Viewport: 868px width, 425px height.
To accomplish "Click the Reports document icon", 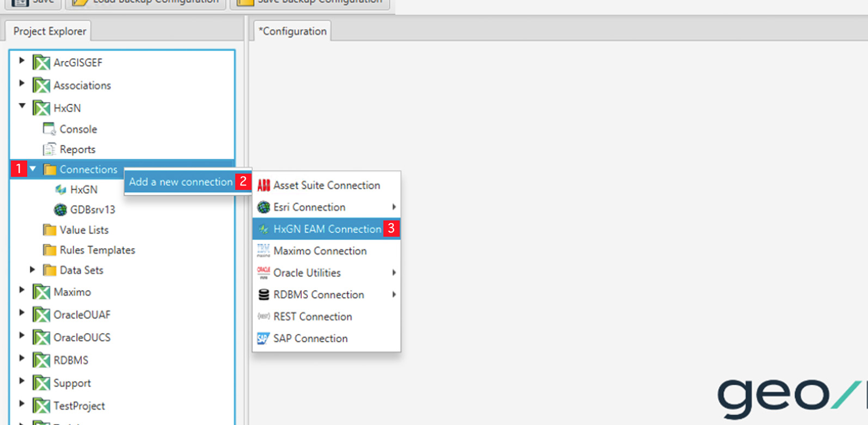I will (x=49, y=149).
